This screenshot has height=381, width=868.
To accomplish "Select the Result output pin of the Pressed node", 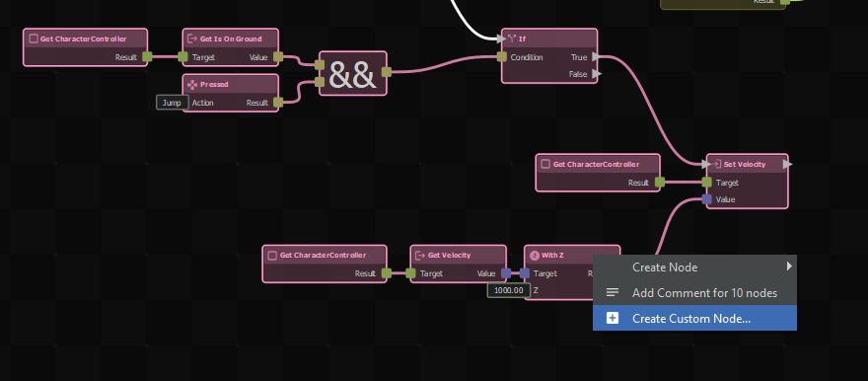I will coord(278,102).
